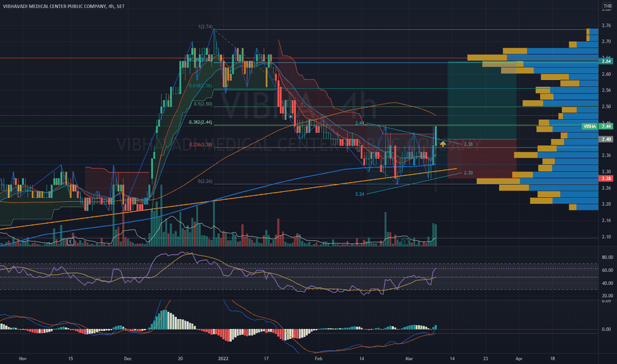Image resolution: width=617 pixels, height=364 pixels.
Task: Select the Fibonacci label 0.382(2.44)
Action: click(201, 122)
